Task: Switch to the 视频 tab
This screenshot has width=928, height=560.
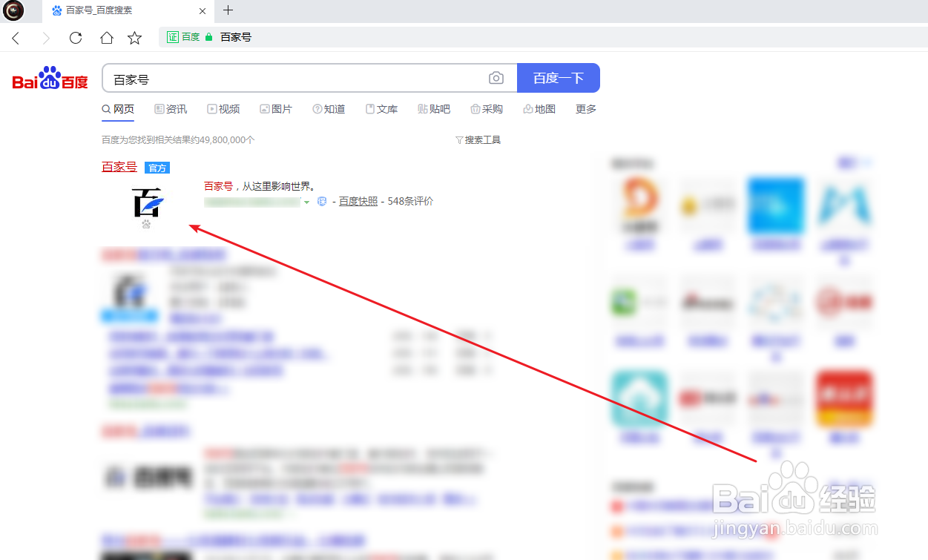Action: point(223,109)
